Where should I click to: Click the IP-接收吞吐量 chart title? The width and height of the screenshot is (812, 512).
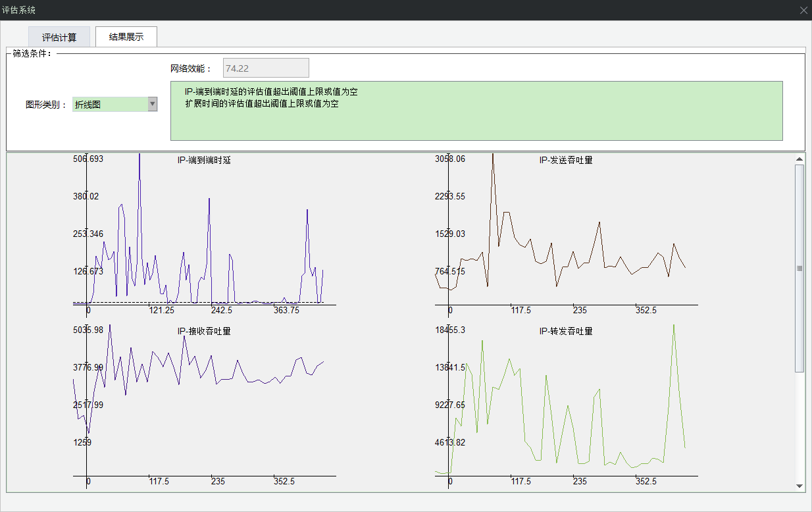[x=204, y=331]
